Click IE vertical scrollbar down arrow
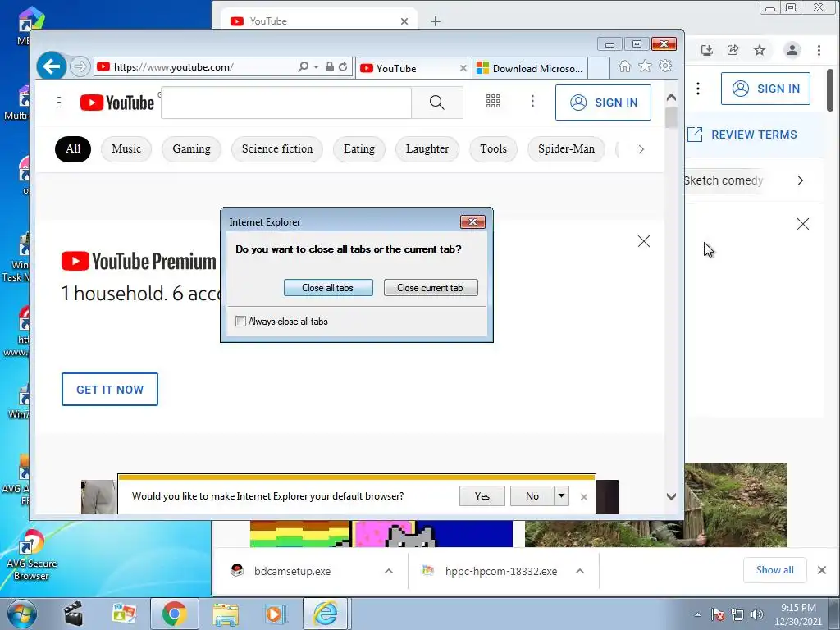 (671, 496)
